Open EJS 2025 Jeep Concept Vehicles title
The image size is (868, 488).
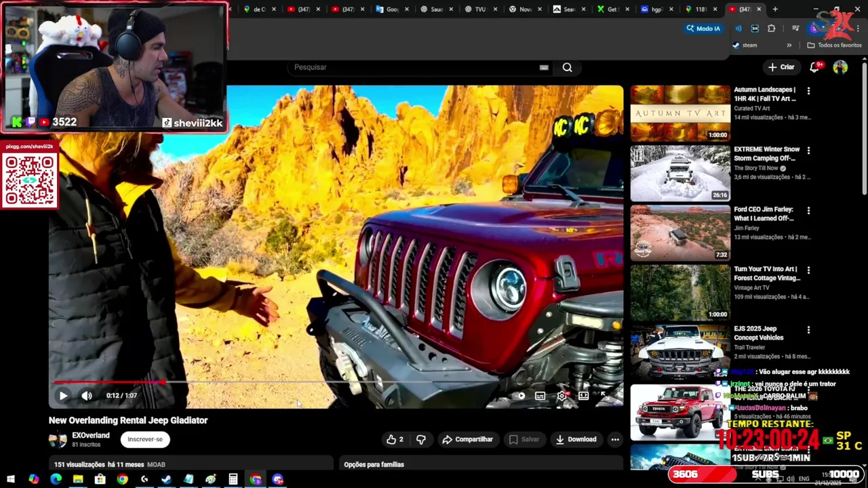point(759,333)
